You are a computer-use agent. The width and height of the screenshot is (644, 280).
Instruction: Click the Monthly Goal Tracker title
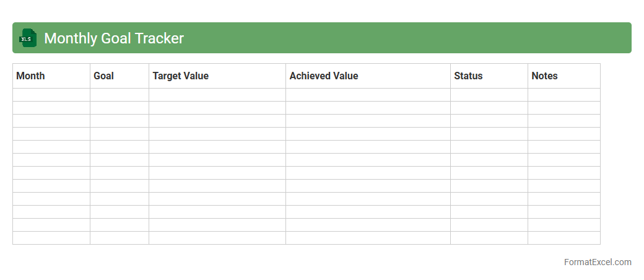pos(114,38)
